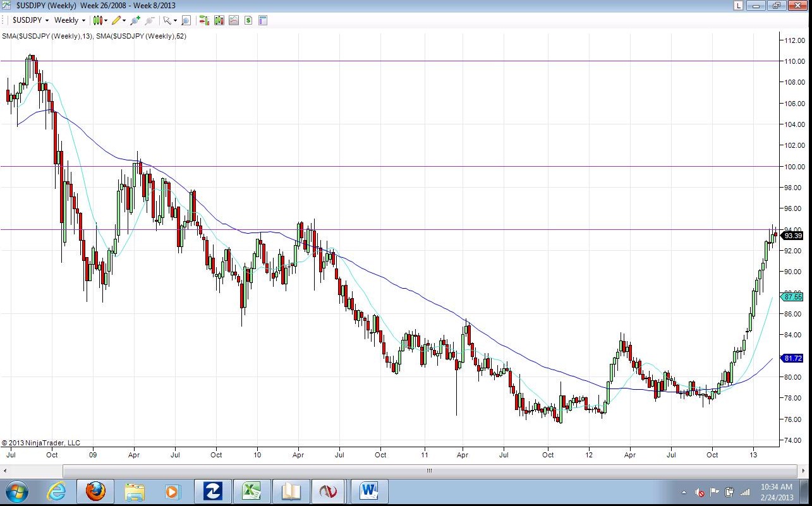Image resolution: width=812 pixels, height=506 pixels.
Task: Click the open book taskbar icon
Action: (291, 491)
